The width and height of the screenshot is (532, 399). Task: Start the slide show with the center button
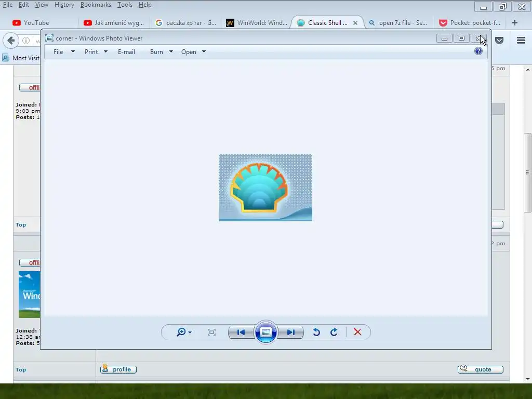pos(265,332)
